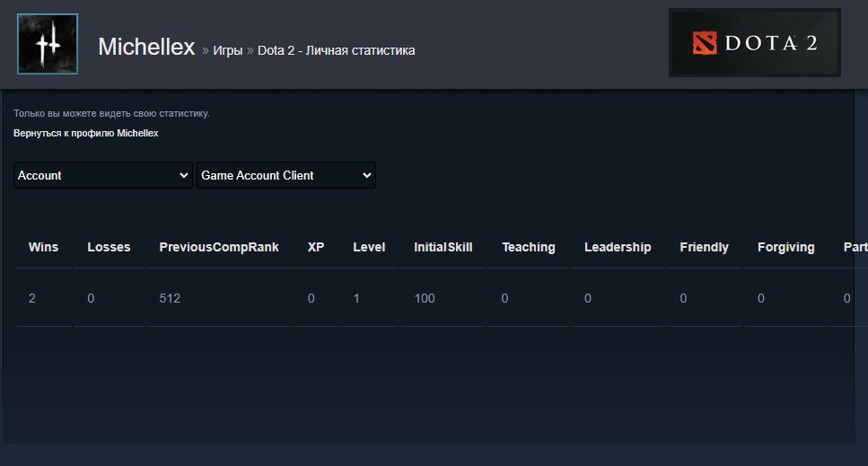The width and height of the screenshot is (868, 466).
Task: Open the Account category dropdown
Action: (103, 175)
